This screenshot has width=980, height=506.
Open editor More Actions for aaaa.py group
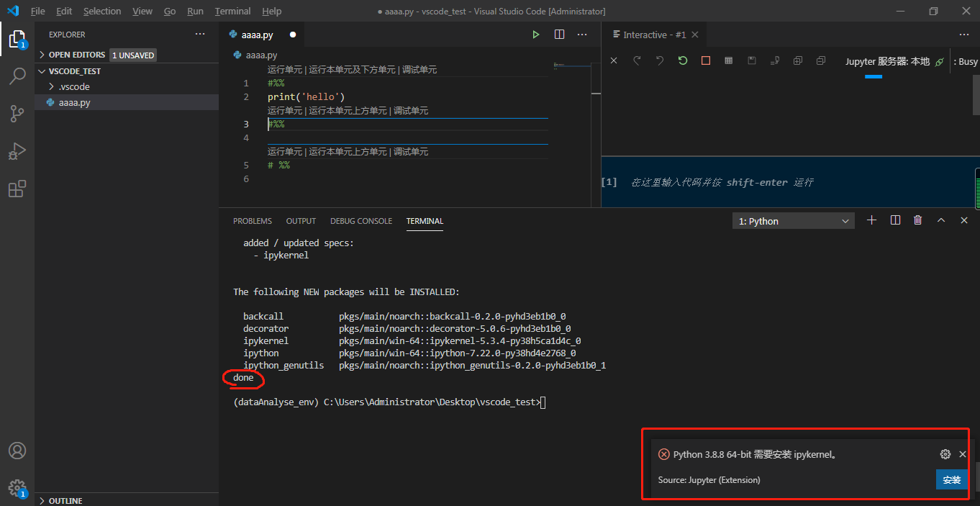pyautogui.click(x=582, y=35)
